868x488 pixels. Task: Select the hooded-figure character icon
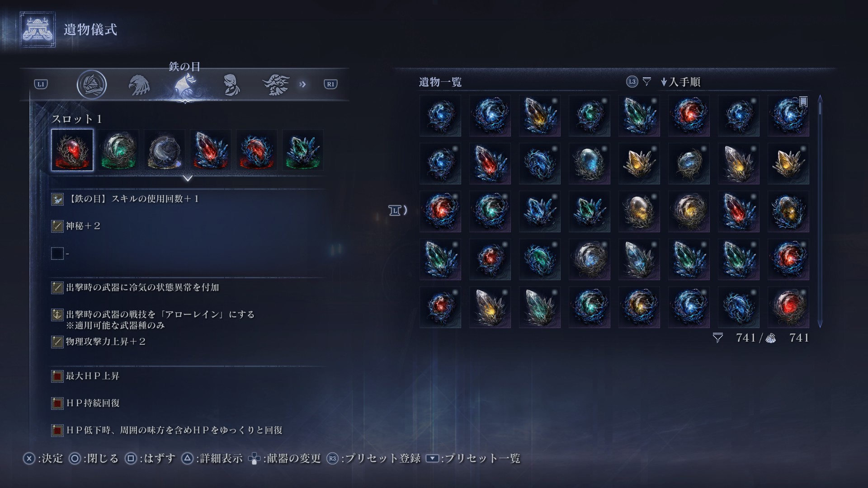(231, 84)
